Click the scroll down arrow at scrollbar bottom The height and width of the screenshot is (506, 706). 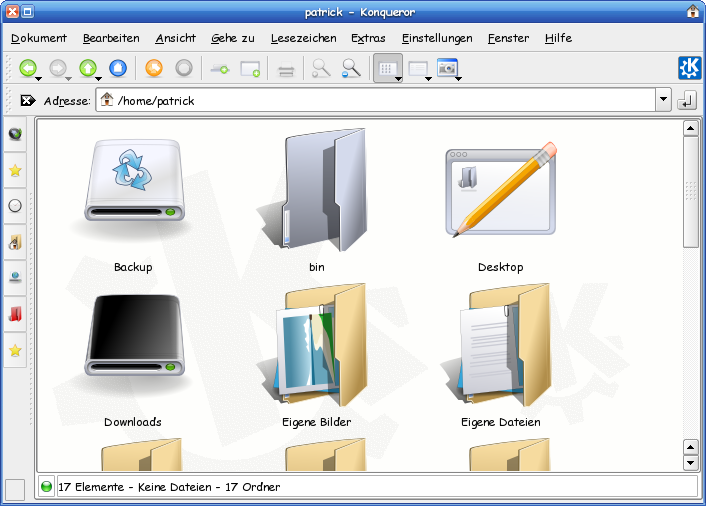click(690, 462)
